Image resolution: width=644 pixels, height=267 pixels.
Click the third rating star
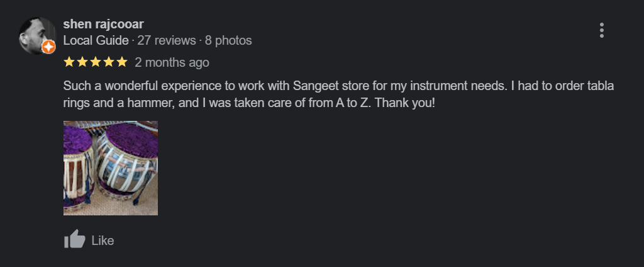[95, 62]
